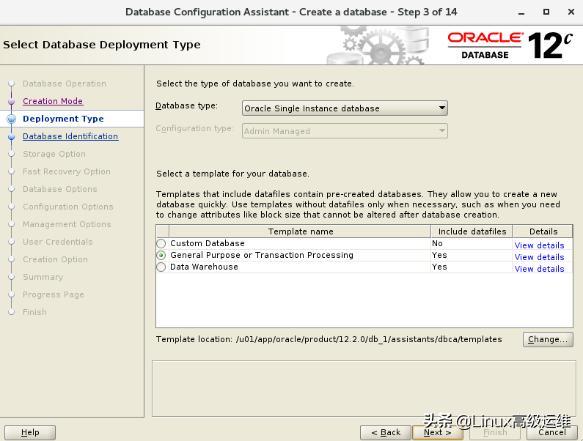This screenshot has width=583, height=441.
Task: Click Fast Recovery Option step label
Action: click(66, 171)
